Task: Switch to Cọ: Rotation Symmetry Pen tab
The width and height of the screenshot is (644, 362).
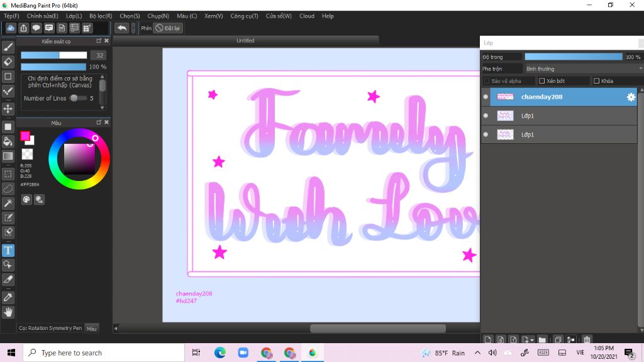Action: (50, 328)
